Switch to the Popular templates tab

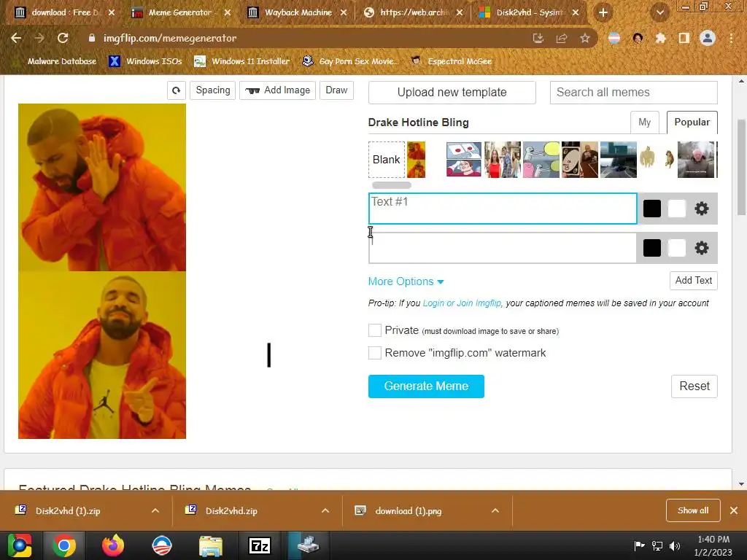(692, 122)
